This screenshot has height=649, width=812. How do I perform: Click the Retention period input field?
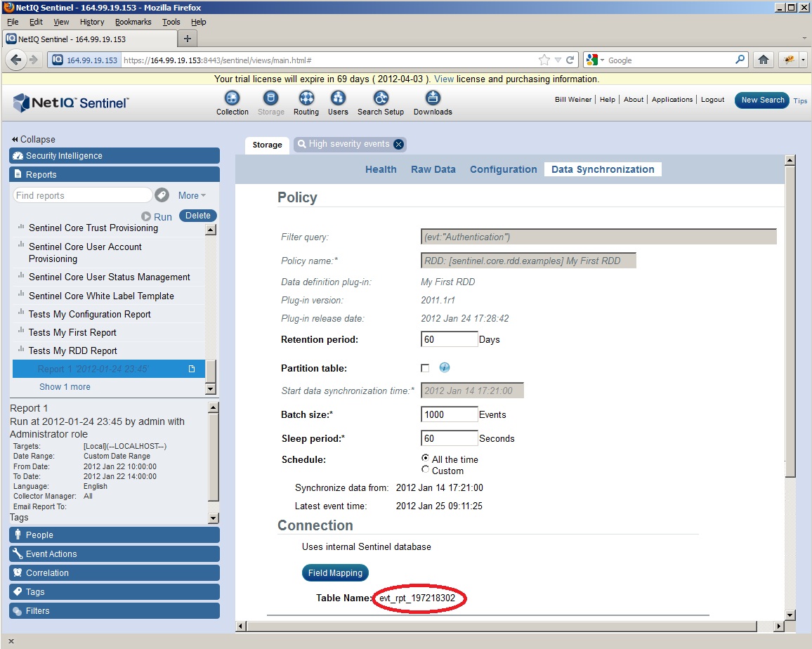(449, 339)
